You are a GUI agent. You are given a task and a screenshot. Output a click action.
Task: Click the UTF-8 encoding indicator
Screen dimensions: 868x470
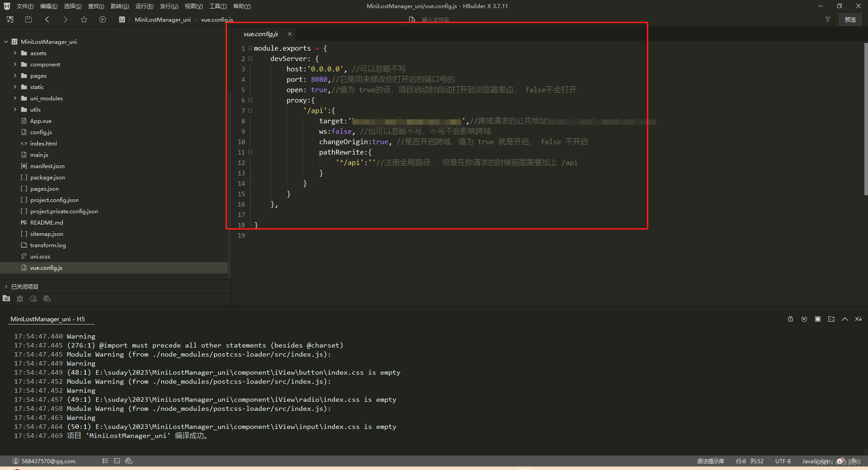pyautogui.click(x=783, y=461)
